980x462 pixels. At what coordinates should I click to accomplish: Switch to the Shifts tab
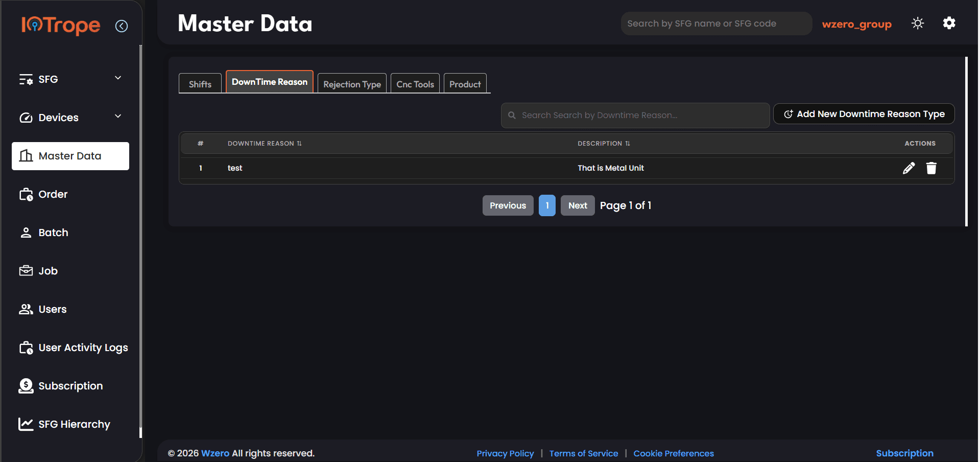point(200,84)
